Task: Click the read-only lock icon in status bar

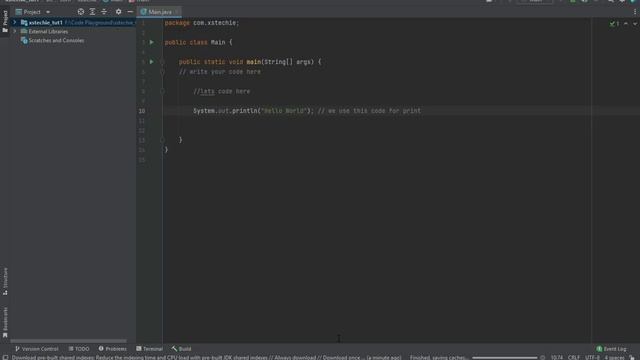Action: click(x=632, y=357)
